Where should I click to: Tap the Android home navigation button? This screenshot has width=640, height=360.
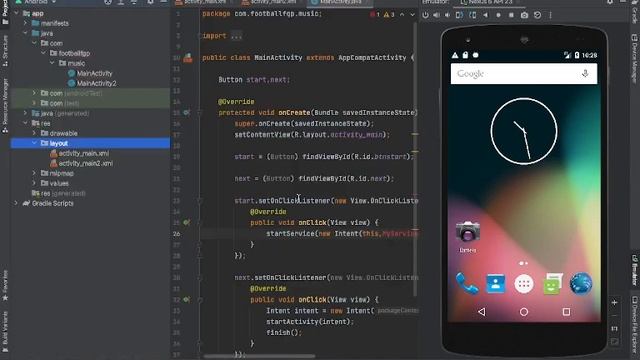(524, 312)
